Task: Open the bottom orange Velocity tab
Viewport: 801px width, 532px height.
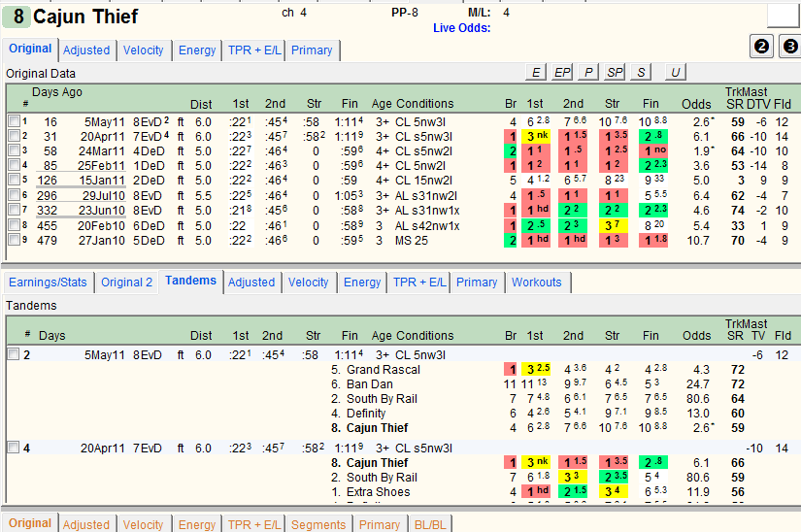Action: click(143, 524)
